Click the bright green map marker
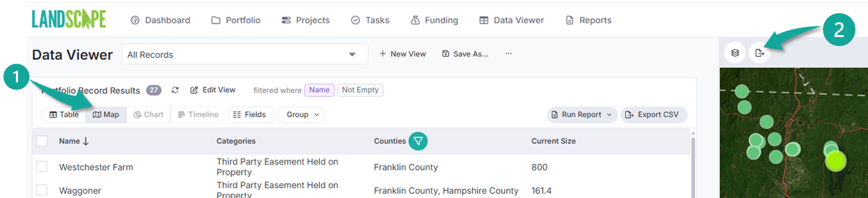868x198 pixels. [836, 161]
